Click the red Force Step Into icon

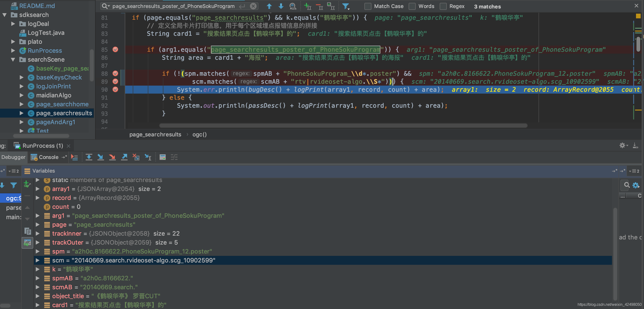pyautogui.click(x=112, y=157)
